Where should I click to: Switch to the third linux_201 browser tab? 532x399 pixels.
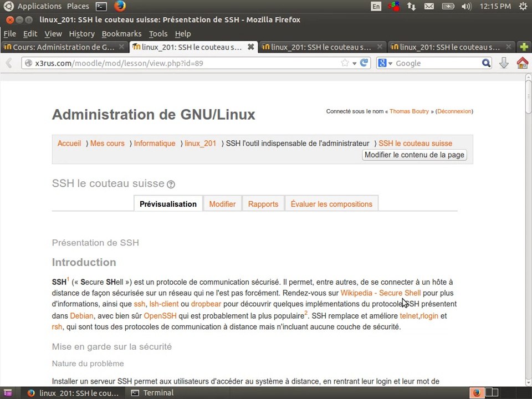[x=323, y=47]
